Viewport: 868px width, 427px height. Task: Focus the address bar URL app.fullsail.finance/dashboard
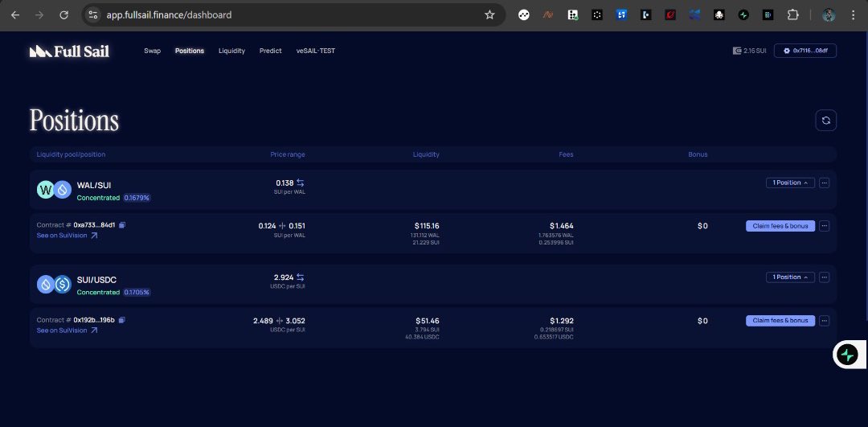[x=170, y=15]
